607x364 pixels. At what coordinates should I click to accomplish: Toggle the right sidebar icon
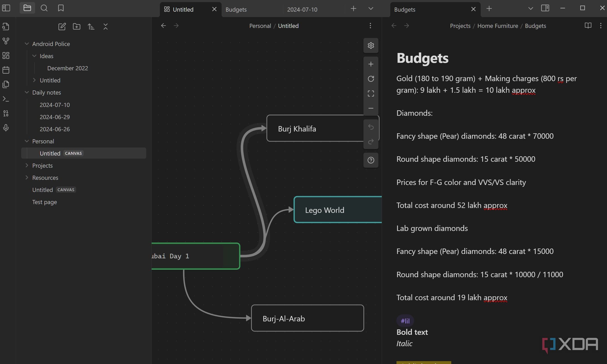pyautogui.click(x=545, y=8)
